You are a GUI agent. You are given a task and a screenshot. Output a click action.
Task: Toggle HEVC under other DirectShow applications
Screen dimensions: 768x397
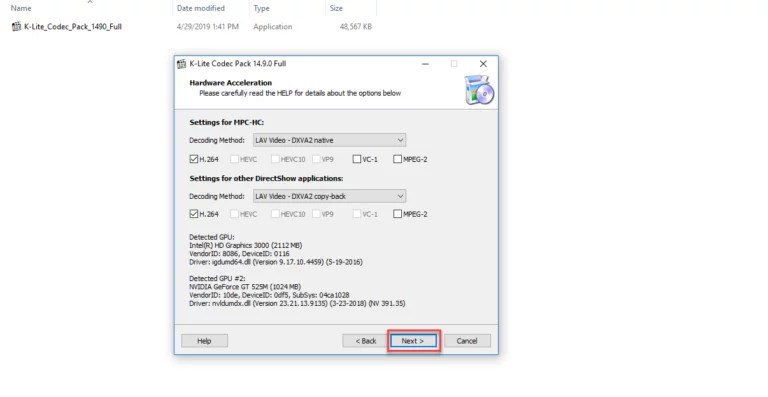click(234, 214)
